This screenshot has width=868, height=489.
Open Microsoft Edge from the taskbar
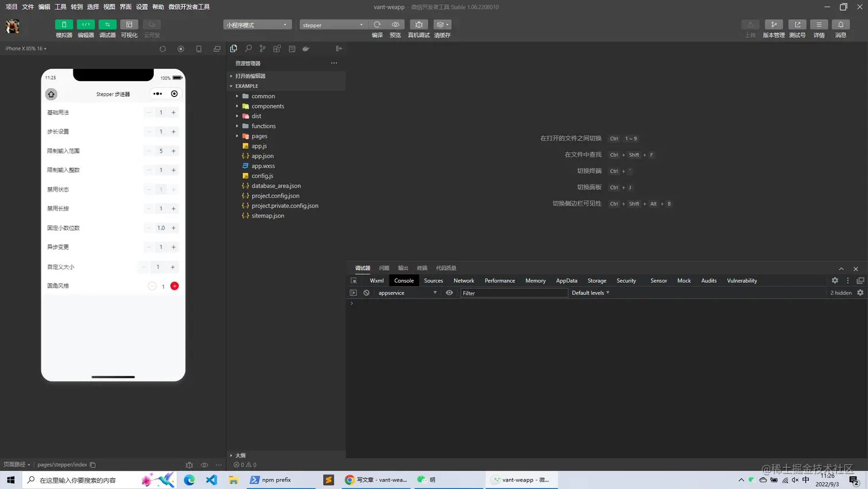[x=189, y=480]
